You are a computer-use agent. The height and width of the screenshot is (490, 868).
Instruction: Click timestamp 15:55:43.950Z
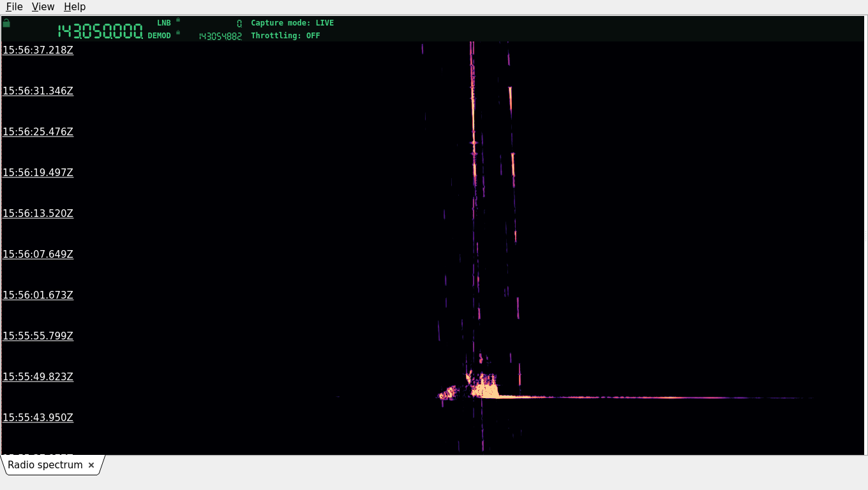tap(38, 417)
